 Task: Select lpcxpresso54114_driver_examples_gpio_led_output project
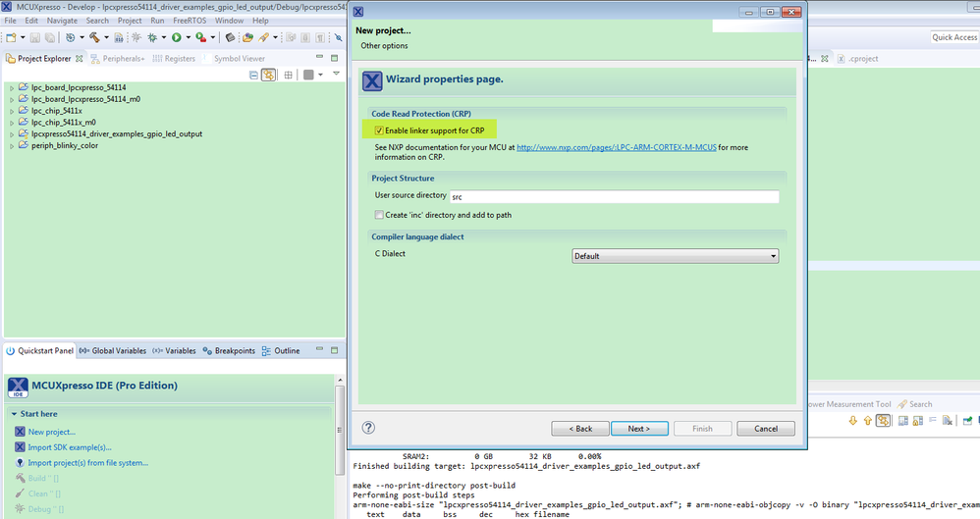(117, 134)
